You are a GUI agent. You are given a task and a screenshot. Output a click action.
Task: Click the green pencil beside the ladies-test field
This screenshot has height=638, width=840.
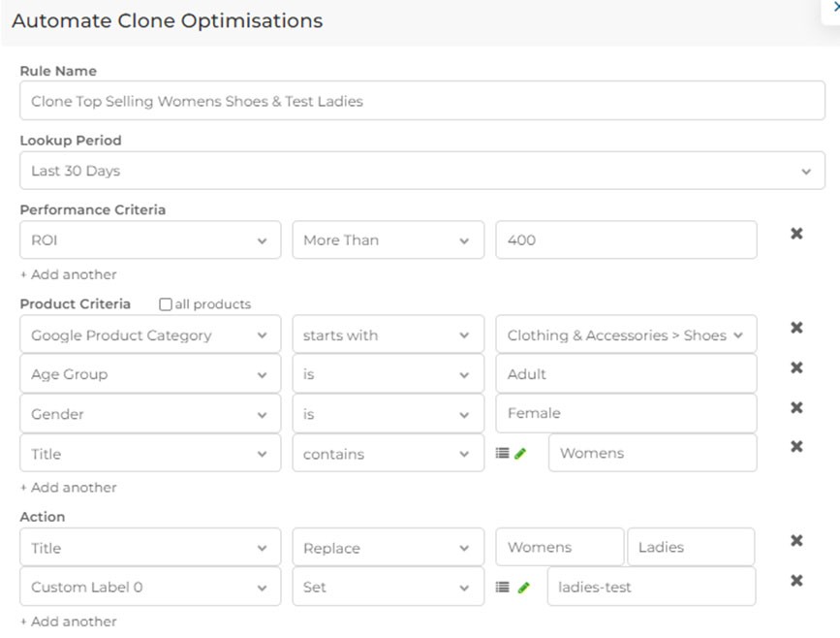tap(523, 588)
